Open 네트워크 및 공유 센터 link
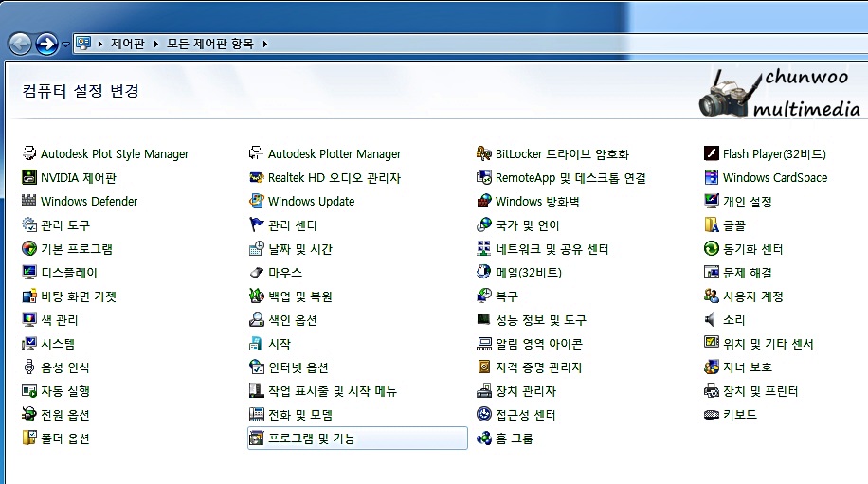868x484 pixels. coord(552,249)
